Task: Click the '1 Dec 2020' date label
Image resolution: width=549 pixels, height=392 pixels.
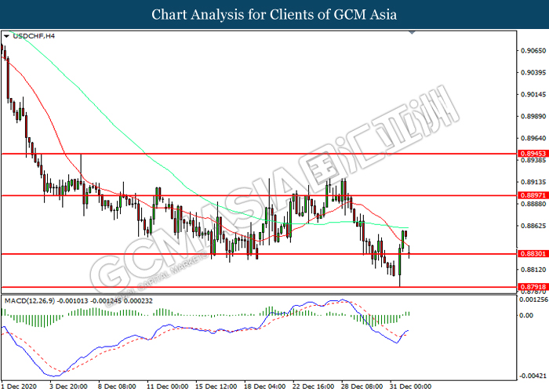Action: tap(20, 386)
